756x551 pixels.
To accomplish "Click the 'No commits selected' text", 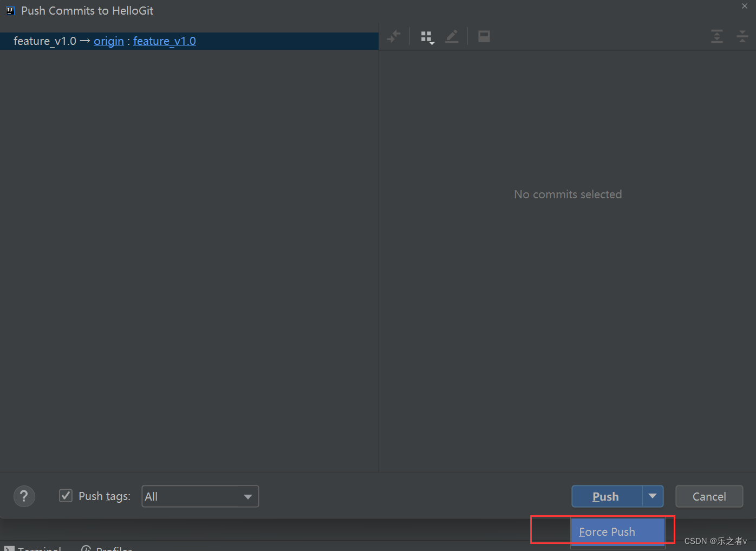I will pos(568,194).
